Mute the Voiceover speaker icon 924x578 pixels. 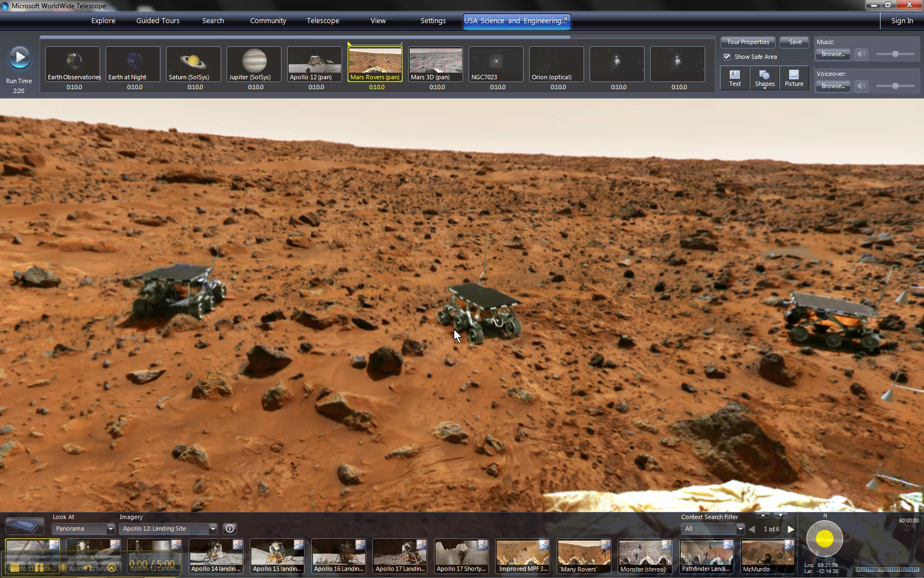point(861,86)
